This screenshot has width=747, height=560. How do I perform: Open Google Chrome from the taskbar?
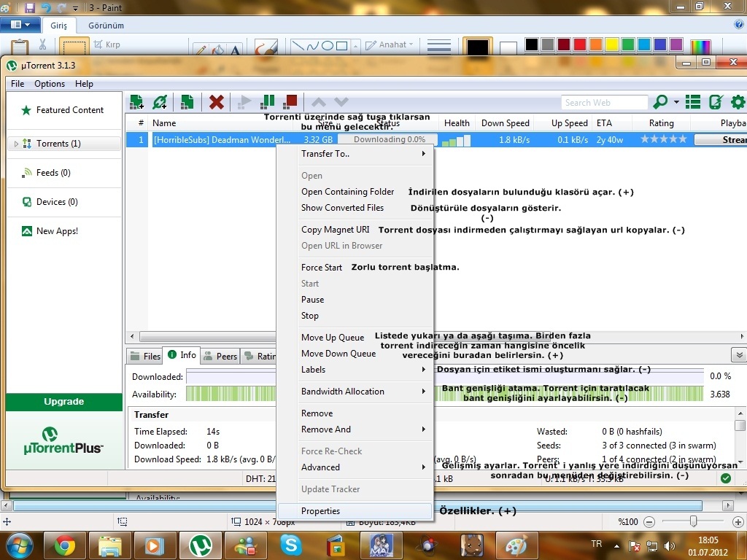65,545
